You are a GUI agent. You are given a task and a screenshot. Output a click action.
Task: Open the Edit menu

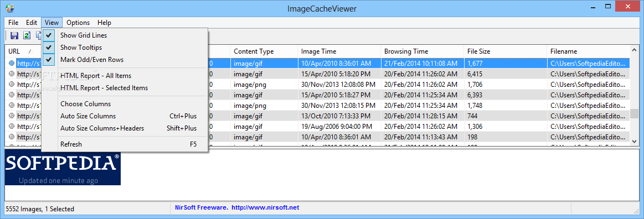pyautogui.click(x=32, y=23)
